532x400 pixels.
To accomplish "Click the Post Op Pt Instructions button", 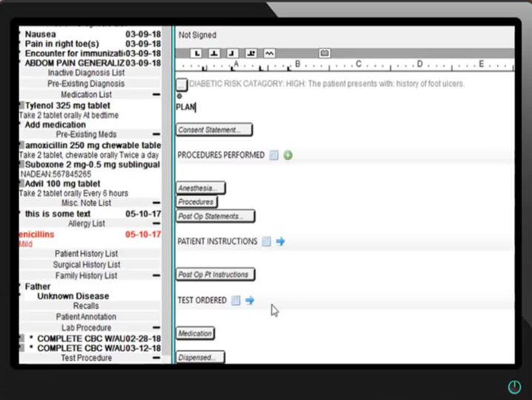I will click(215, 275).
